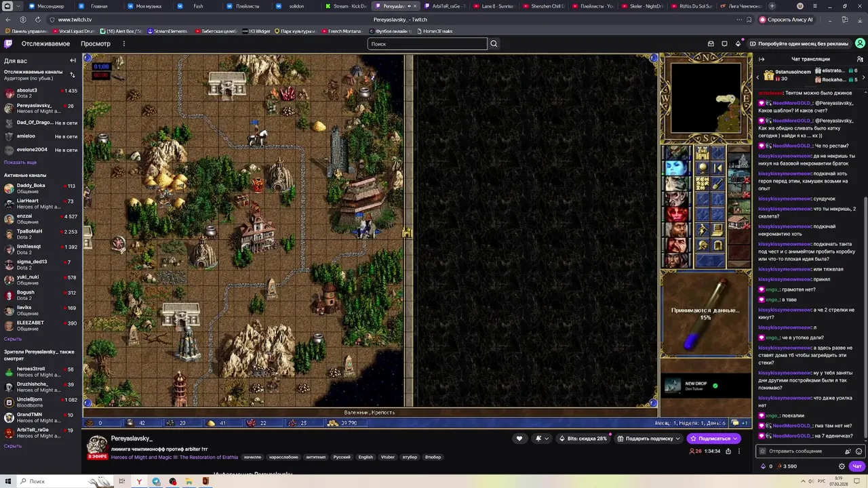Open the Daddy_Boka channel in sidebar
The width and height of the screenshot is (868, 488).
point(41,188)
